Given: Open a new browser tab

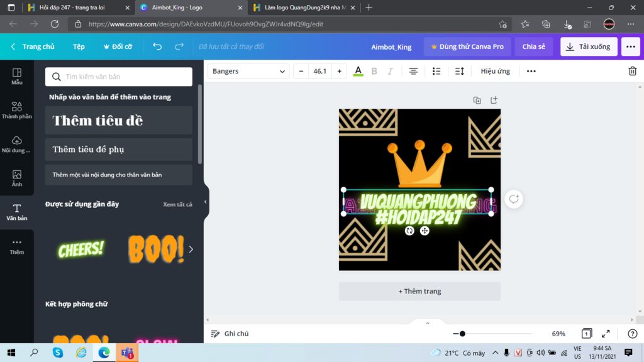Looking at the screenshot, I should pyautogui.click(x=369, y=8).
